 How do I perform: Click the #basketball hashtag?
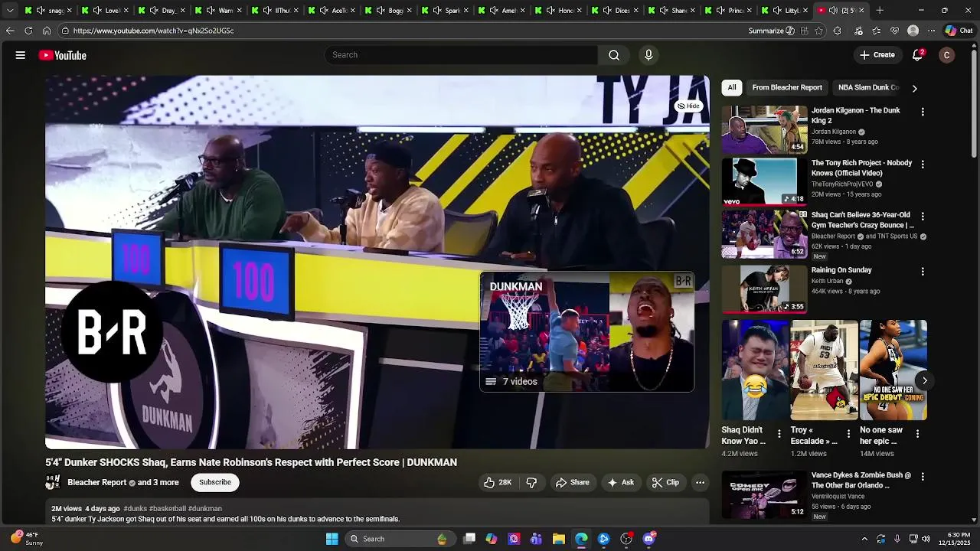168,508
